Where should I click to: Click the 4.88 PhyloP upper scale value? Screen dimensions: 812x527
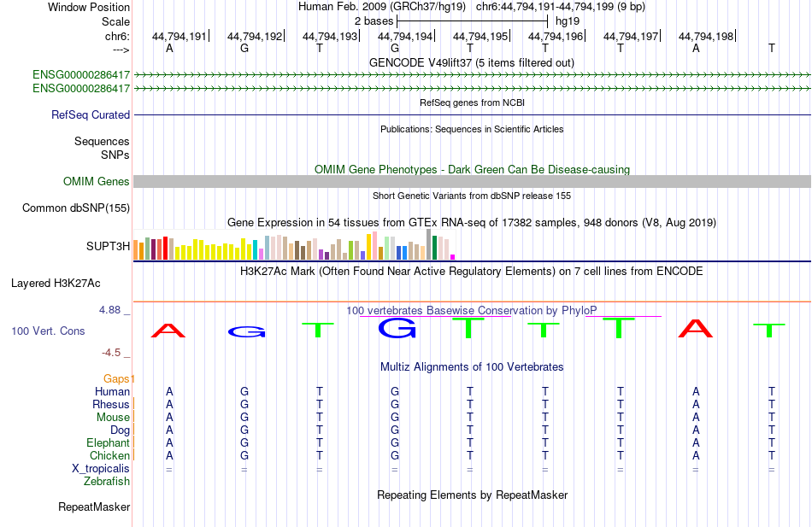[x=109, y=309]
